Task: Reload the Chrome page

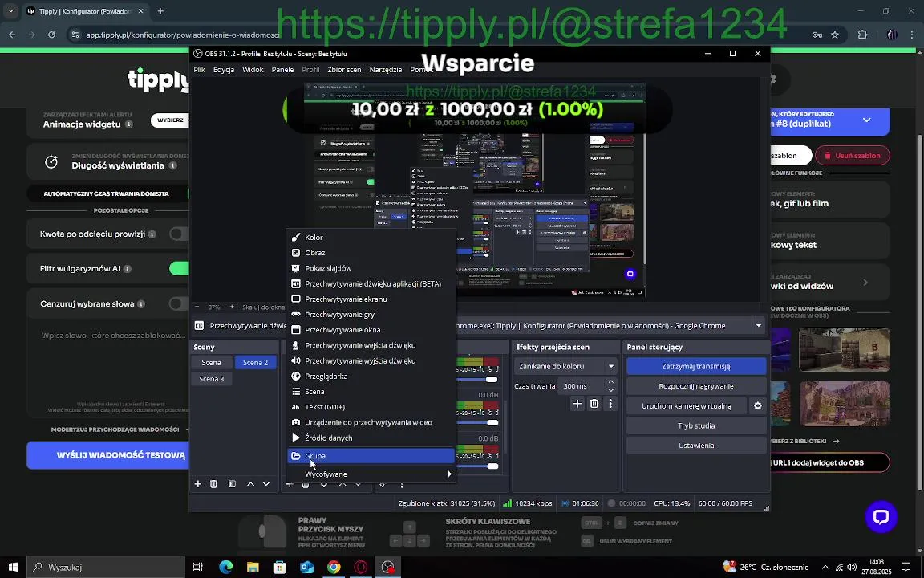Action: (x=52, y=35)
